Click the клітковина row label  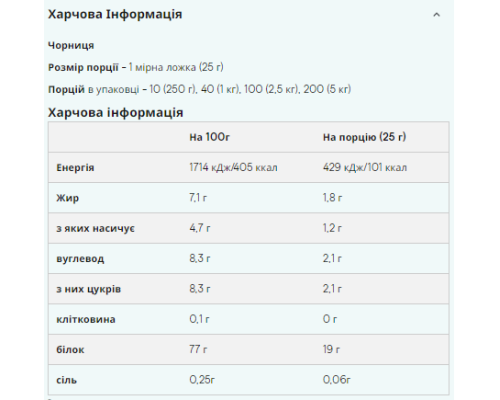[86, 319]
